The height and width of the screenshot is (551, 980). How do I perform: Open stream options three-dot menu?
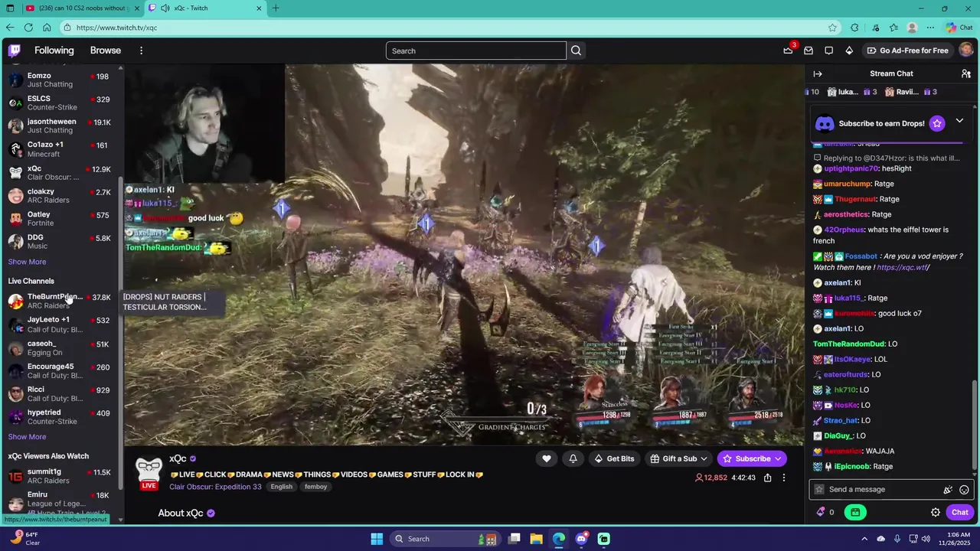[x=783, y=478]
